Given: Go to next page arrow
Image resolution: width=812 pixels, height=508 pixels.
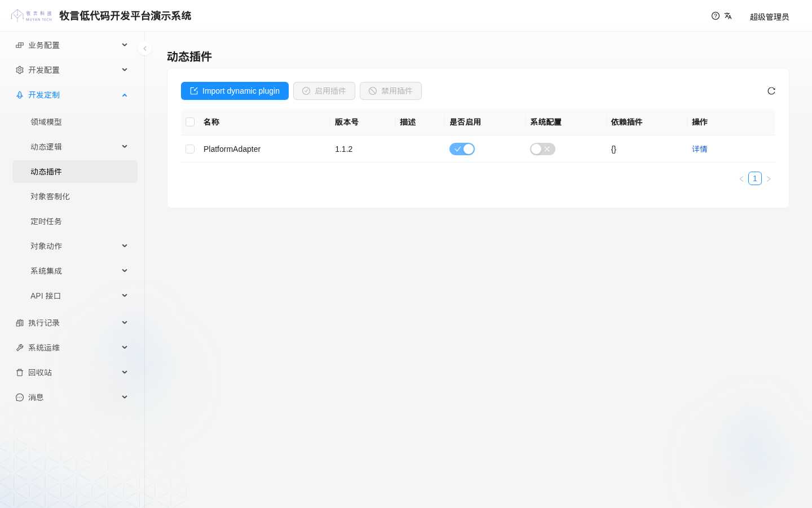Looking at the screenshot, I should (769, 179).
